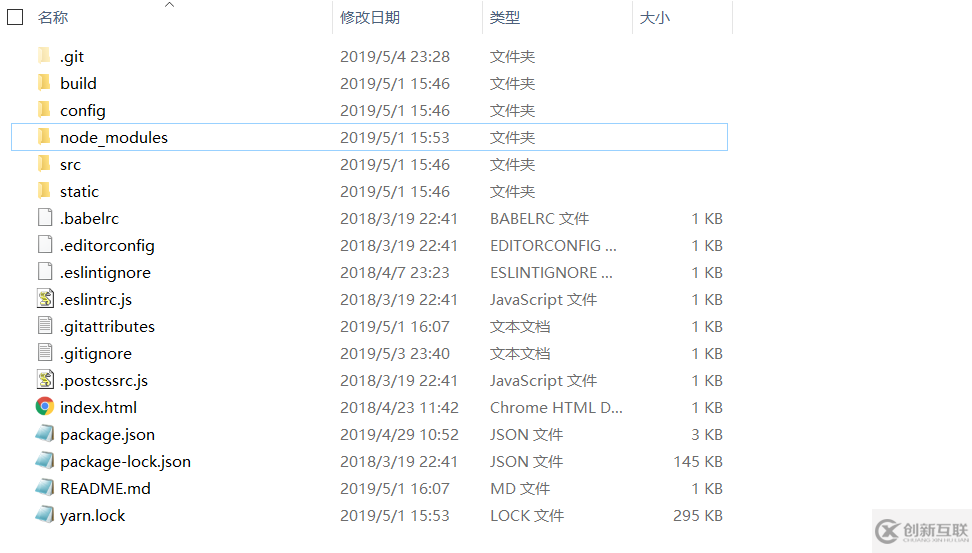Click date 2019/5/1 15:53 of node_modules
Viewport: 972px width, 553px height.
(x=395, y=138)
